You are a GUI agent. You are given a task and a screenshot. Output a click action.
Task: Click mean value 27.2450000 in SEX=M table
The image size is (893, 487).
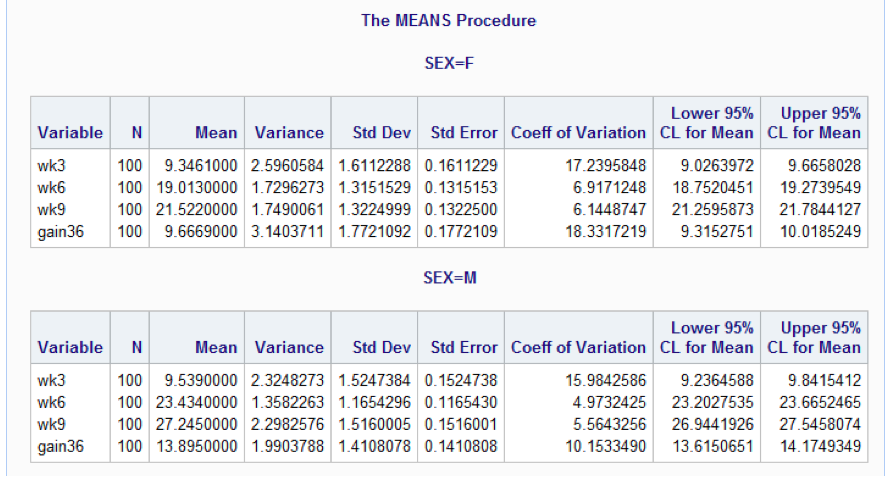coord(196,424)
